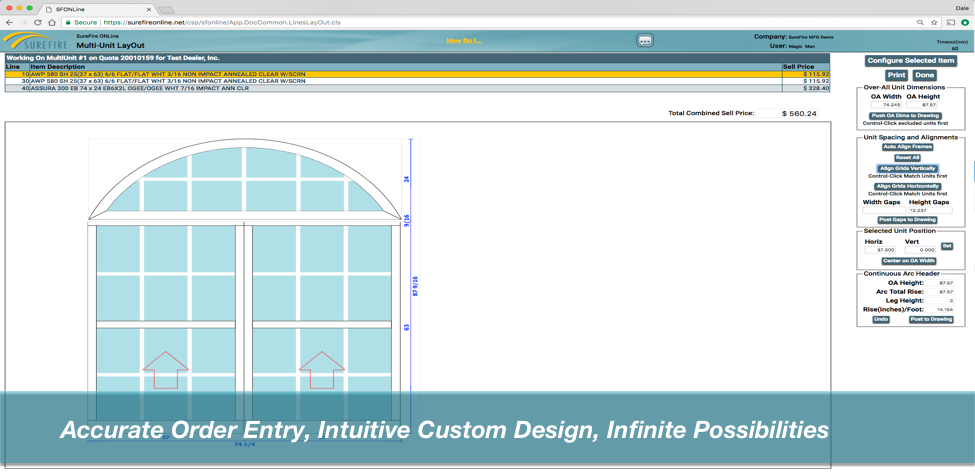Image resolution: width=975 pixels, height=475 pixels.
Task: Click the SureFire logo
Action: pyautogui.click(x=35, y=42)
